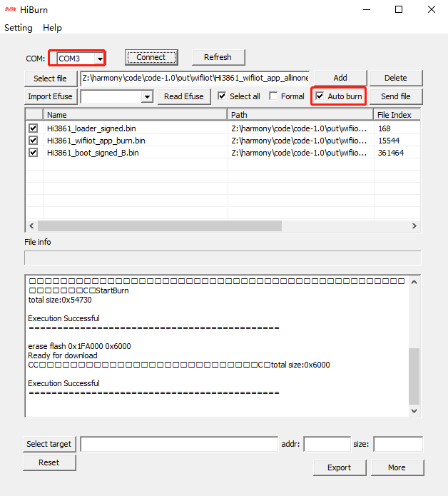Close the HiBurn window

[432, 9]
